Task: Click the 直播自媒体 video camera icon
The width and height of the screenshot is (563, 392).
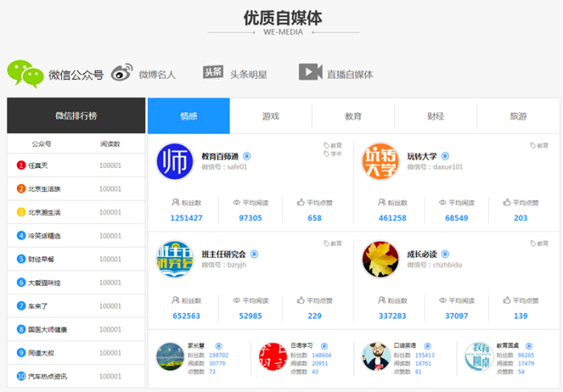Action: point(310,73)
